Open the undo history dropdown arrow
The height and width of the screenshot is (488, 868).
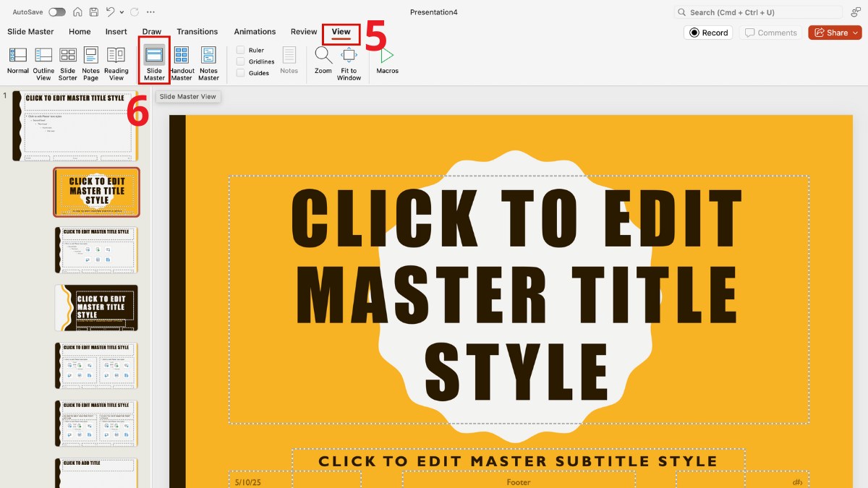pos(122,12)
